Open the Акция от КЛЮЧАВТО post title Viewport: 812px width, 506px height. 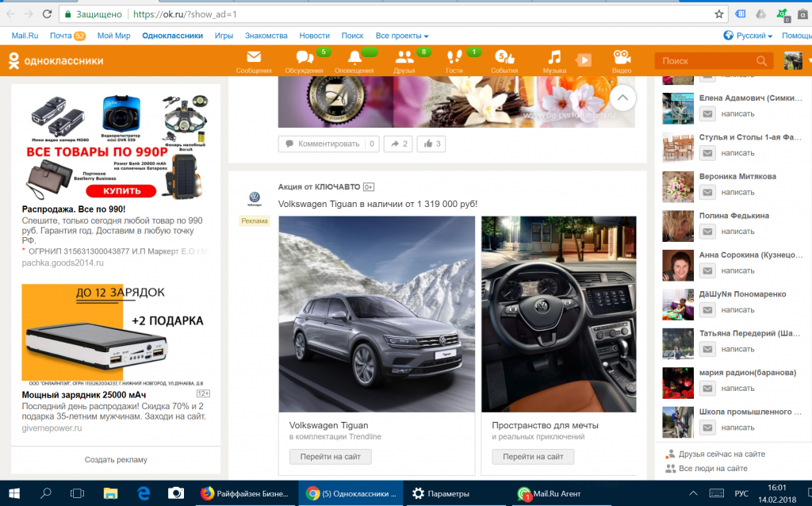(319, 187)
